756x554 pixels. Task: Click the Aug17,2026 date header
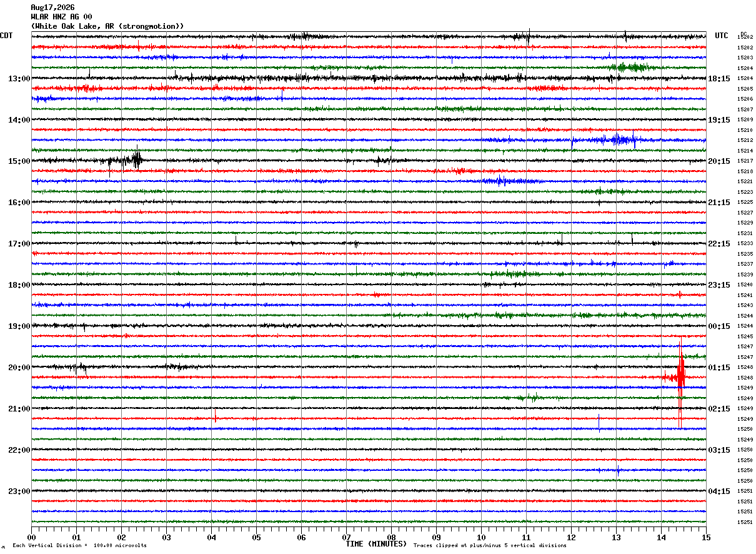[52, 8]
